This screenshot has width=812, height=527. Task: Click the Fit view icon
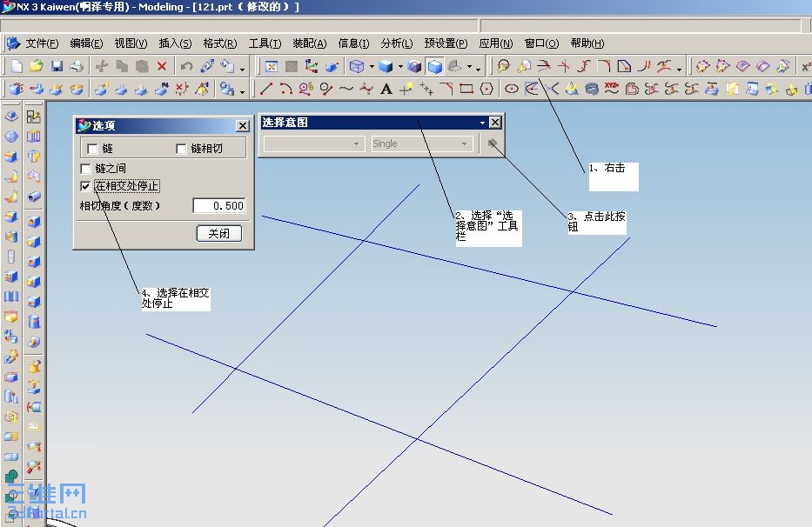click(x=271, y=66)
